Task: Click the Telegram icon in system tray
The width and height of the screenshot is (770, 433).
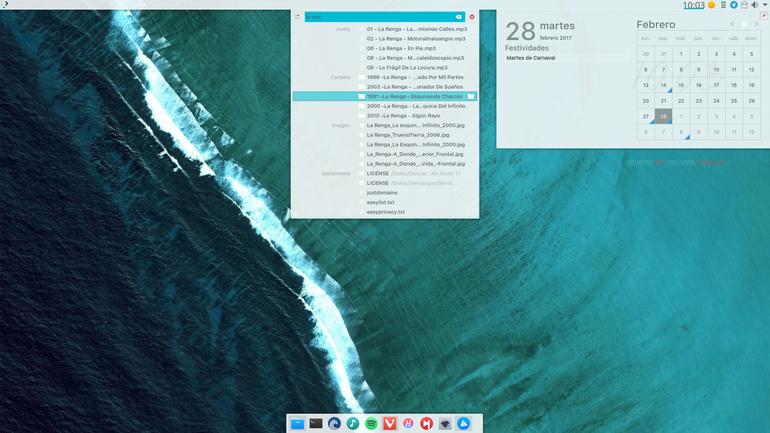Action: (x=734, y=4)
